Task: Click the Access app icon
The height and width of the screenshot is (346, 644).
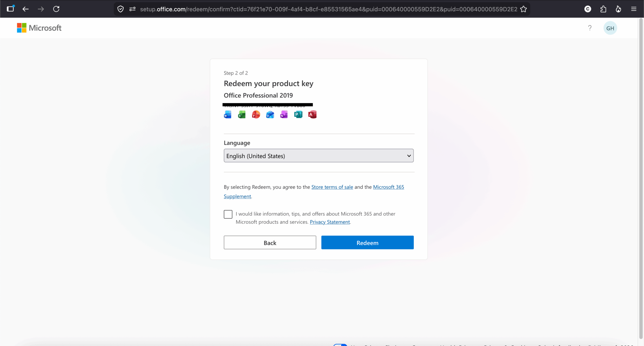Action: pos(312,115)
